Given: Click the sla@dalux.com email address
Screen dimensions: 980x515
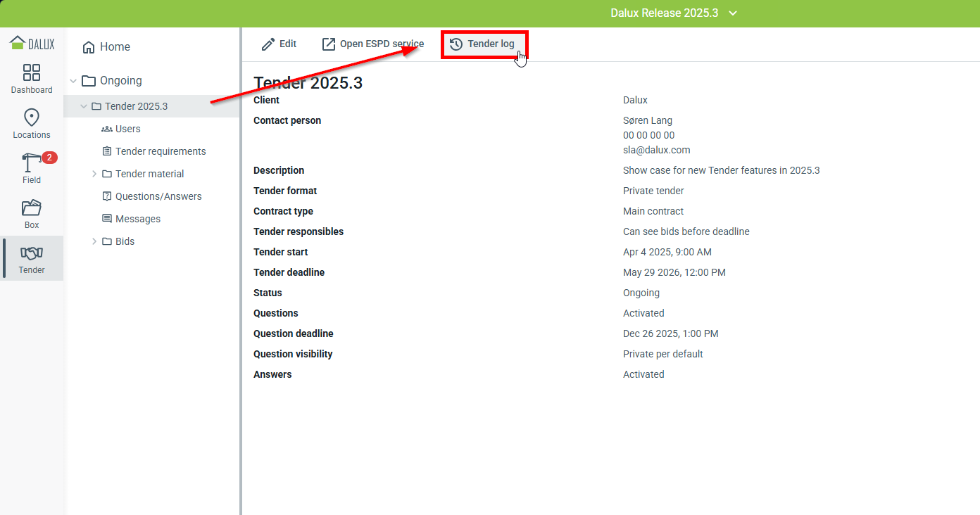Looking at the screenshot, I should pyautogui.click(x=656, y=150).
